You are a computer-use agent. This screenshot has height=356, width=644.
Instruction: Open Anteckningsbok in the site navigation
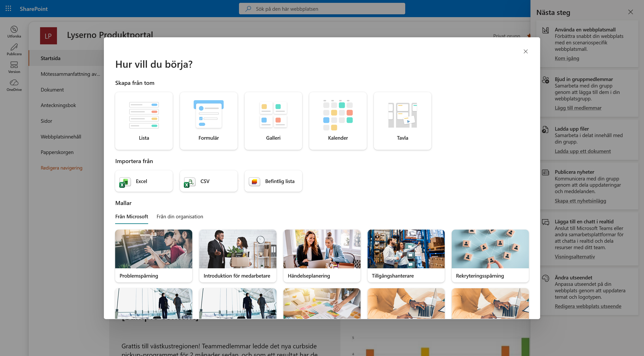58,105
